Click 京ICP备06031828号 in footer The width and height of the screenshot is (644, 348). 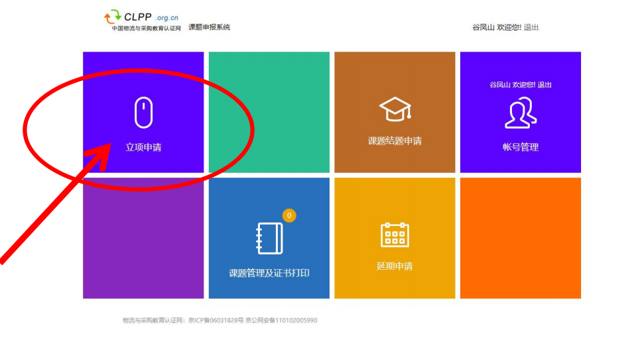pyautogui.click(x=216, y=321)
